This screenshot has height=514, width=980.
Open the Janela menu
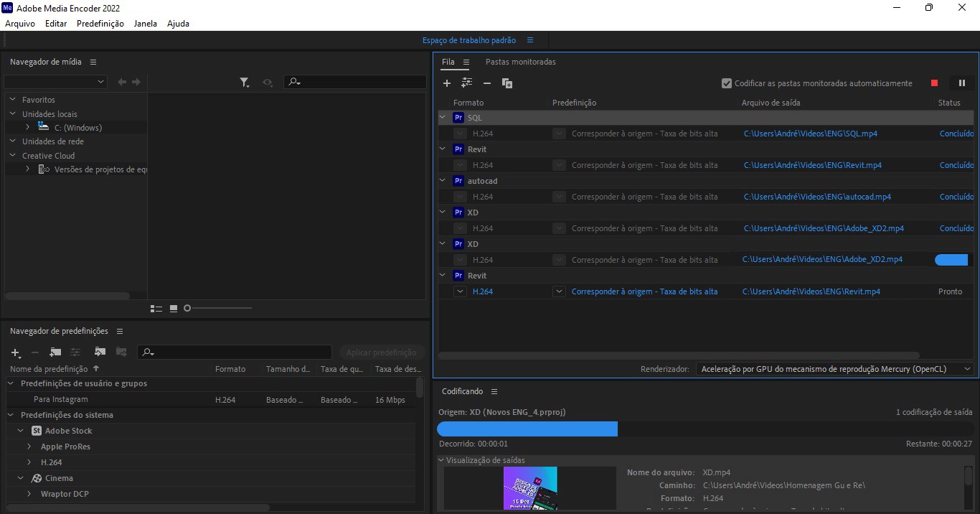click(x=146, y=23)
